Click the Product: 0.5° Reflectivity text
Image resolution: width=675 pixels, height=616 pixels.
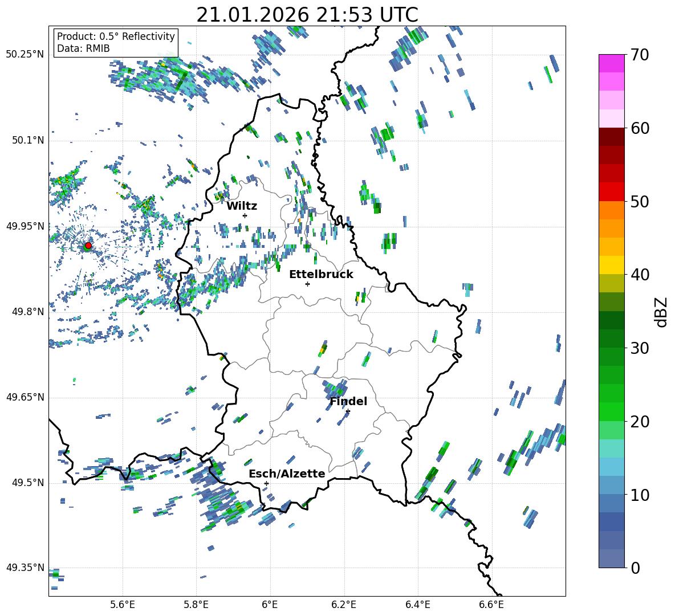pos(116,36)
